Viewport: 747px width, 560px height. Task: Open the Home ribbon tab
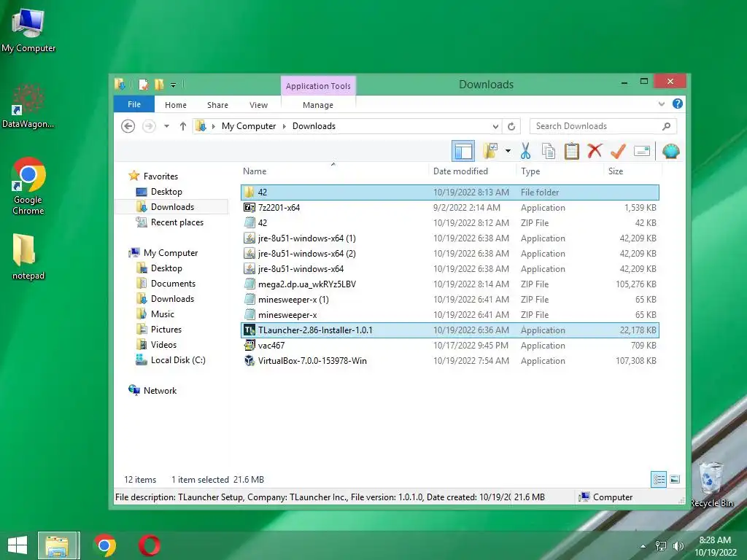176,105
